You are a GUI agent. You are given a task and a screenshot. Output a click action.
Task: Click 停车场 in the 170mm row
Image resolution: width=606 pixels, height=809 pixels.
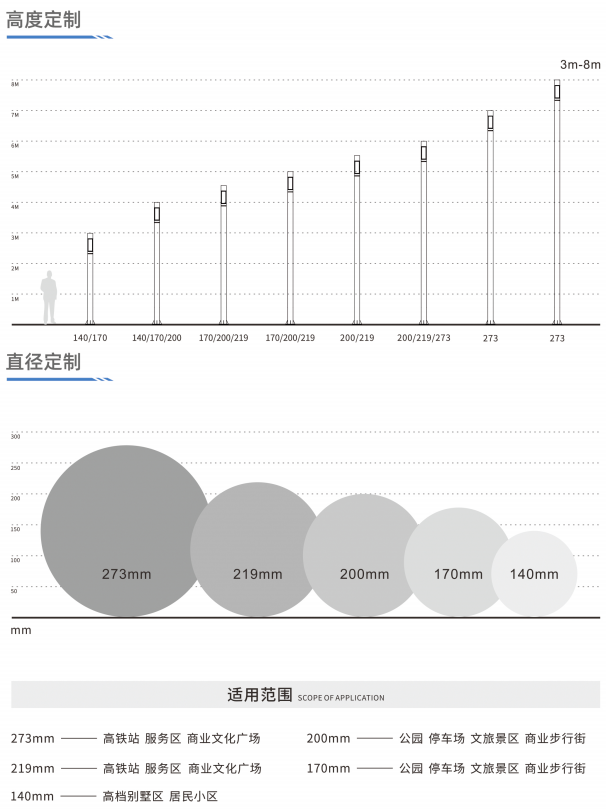(x=447, y=769)
